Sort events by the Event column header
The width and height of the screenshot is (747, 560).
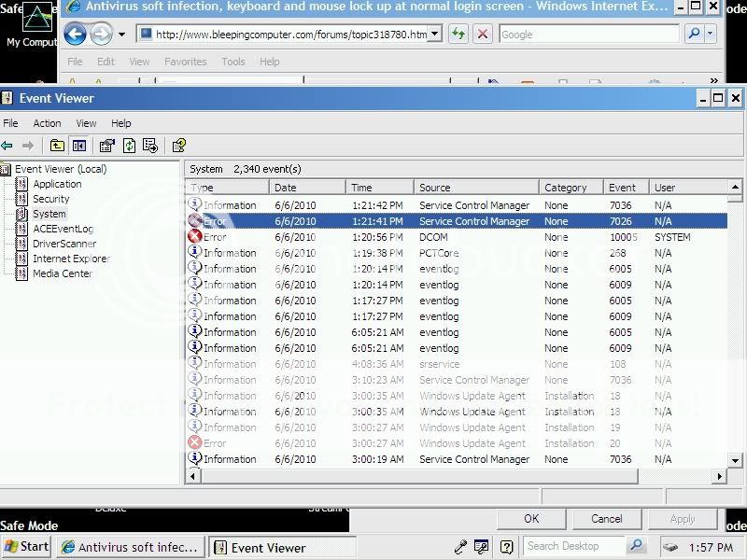[x=626, y=188]
